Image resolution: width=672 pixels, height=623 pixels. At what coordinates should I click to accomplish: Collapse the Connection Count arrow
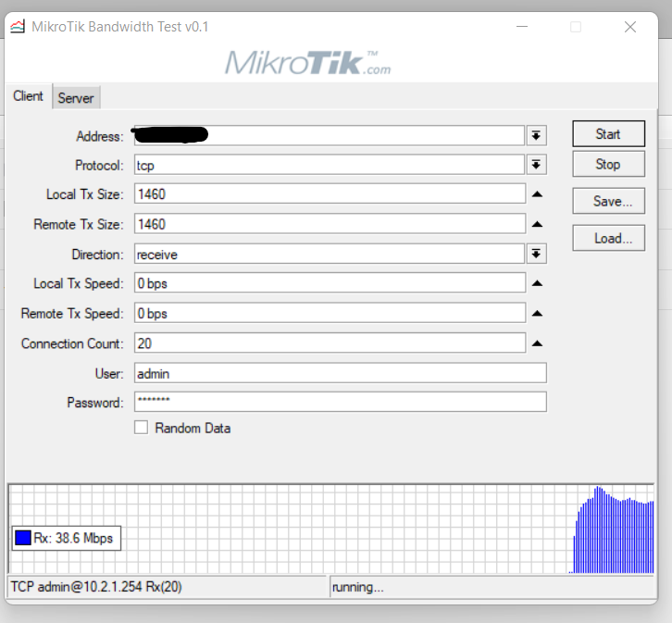[x=537, y=343]
